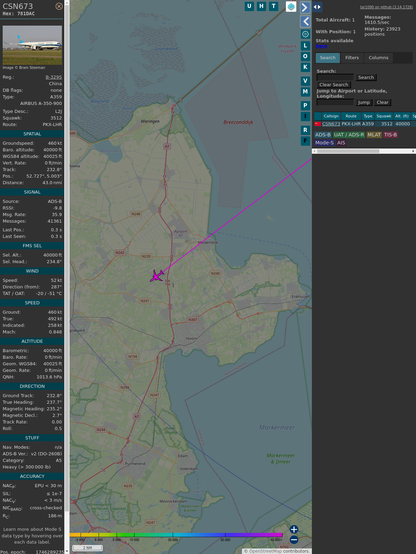Click the H button on map toolbar
The image size is (416, 554).
(x=261, y=6)
